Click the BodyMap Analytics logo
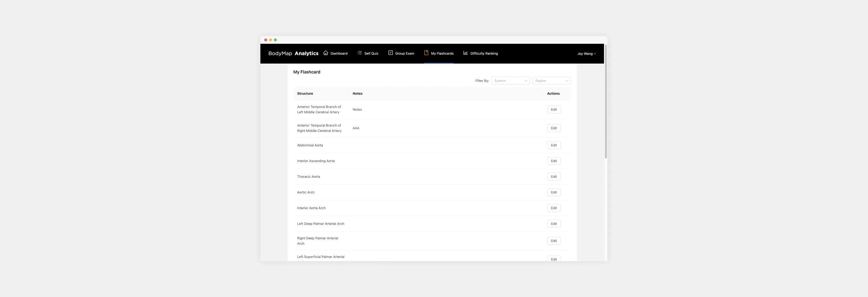Viewport: 868px width, 297px height. click(x=293, y=53)
